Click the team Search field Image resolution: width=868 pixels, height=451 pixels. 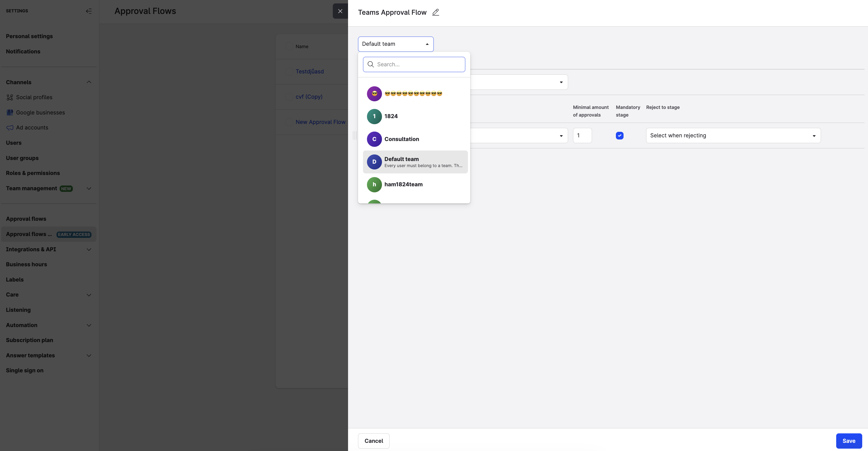point(414,64)
